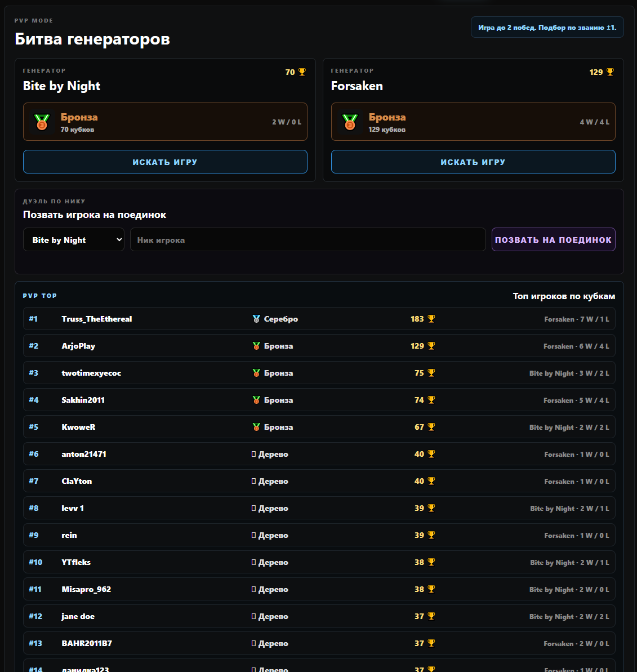This screenshot has height=672, width=637.
Task: Click 'Forsaken · 5 W / 4 L' record
Action: (576, 400)
